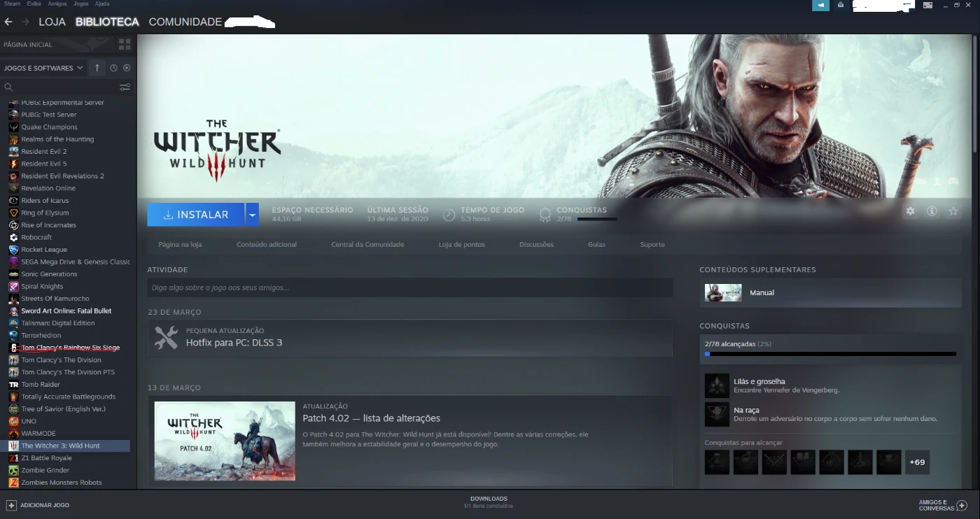The image size is (980, 519).
Task: Open the Amigos menu
Action: [57, 3]
